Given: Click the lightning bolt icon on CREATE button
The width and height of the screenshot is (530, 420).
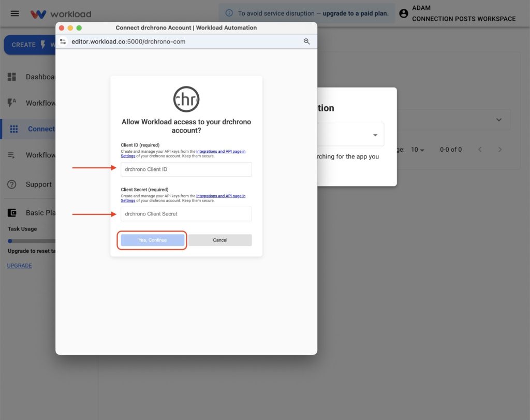Looking at the screenshot, I should click(x=43, y=45).
